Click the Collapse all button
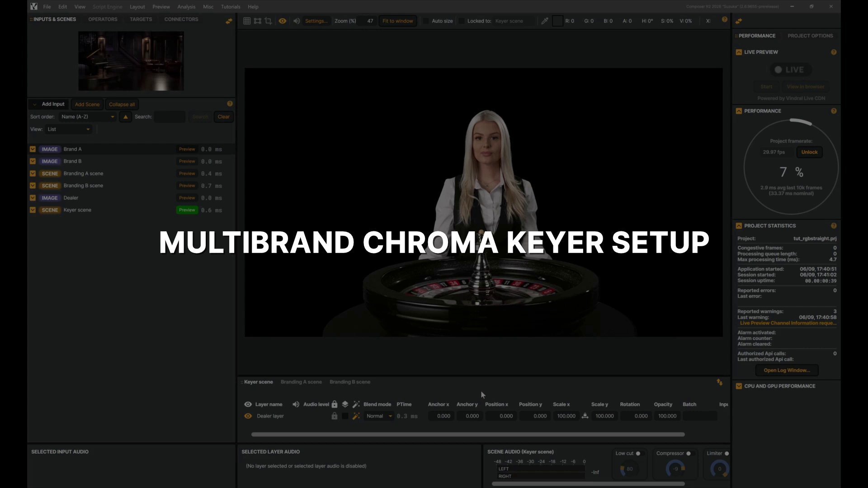The image size is (868, 488). 122,104
